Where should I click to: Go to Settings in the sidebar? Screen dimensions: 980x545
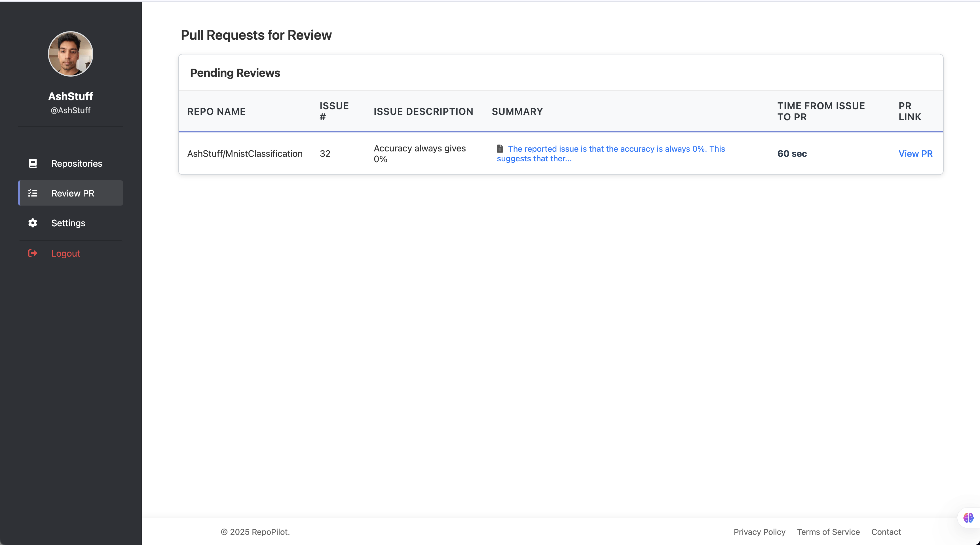[x=68, y=223]
